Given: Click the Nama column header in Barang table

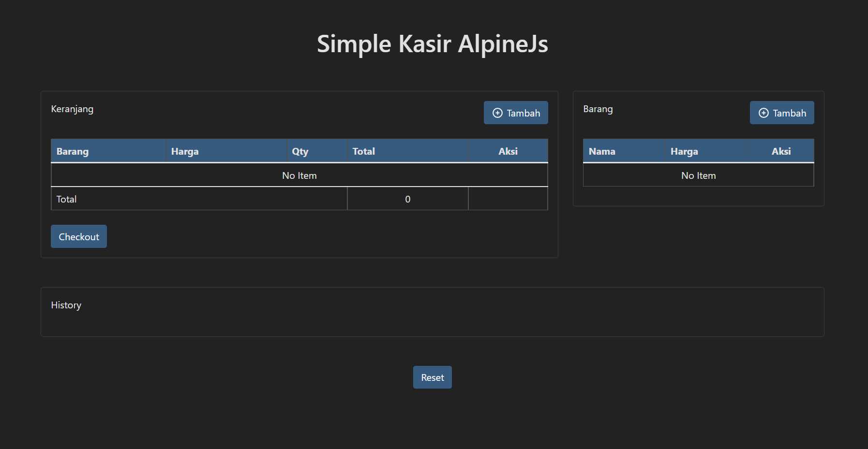Looking at the screenshot, I should coord(602,151).
